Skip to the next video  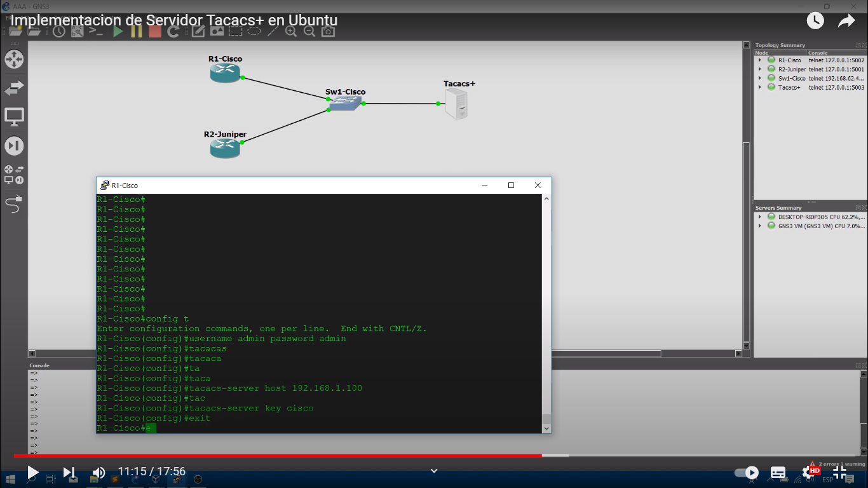(69, 472)
